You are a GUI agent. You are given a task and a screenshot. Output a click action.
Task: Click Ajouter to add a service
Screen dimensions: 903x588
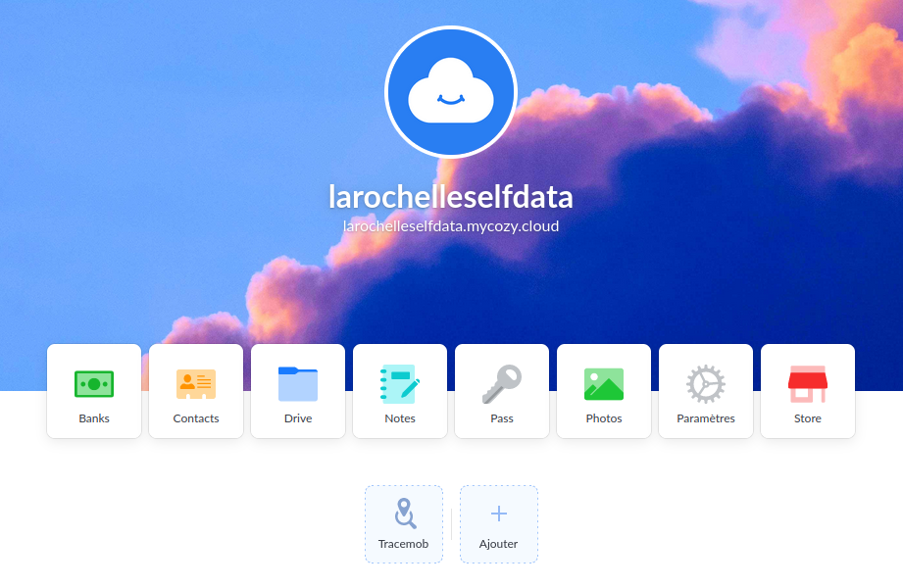click(499, 524)
